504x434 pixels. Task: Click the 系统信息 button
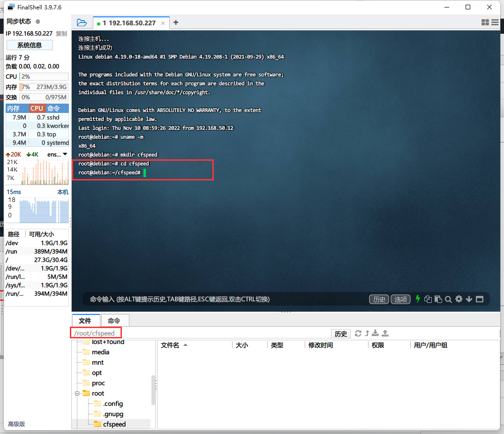tap(30, 45)
